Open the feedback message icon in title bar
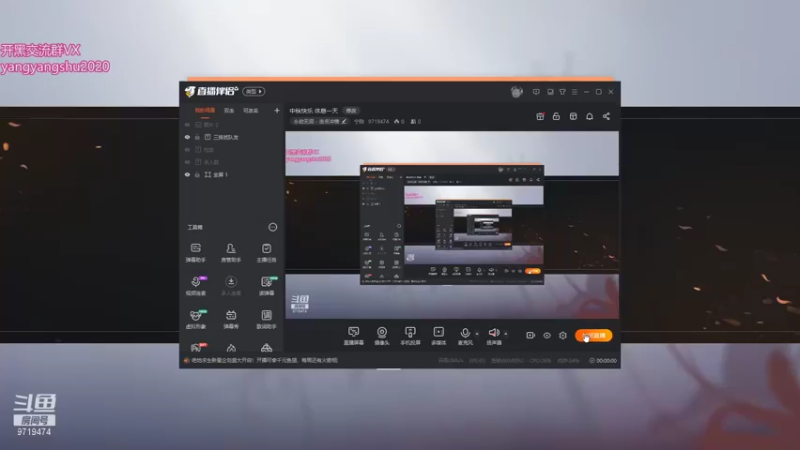The height and width of the screenshot is (450, 800). [536, 92]
